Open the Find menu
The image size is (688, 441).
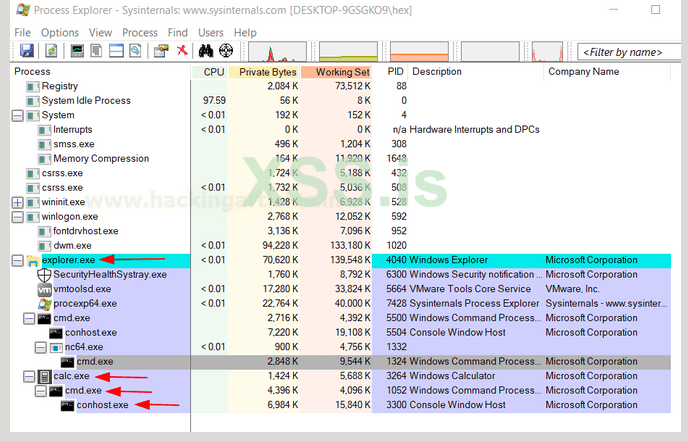click(177, 32)
